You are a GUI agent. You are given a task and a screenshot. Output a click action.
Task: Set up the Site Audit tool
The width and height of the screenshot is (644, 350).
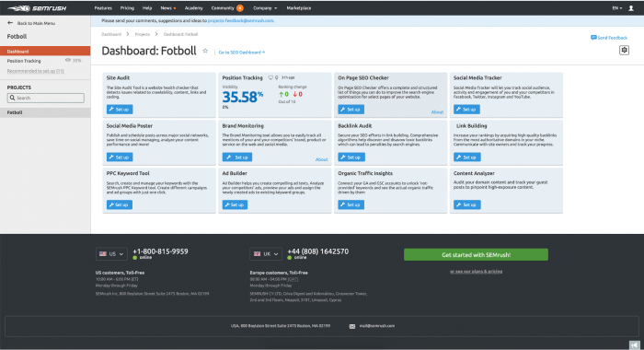click(x=120, y=110)
